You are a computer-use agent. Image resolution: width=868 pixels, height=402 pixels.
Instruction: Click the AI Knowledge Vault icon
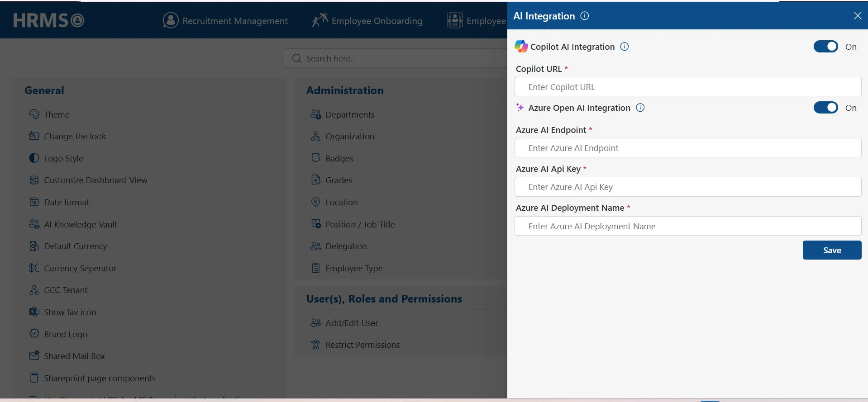(34, 224)
